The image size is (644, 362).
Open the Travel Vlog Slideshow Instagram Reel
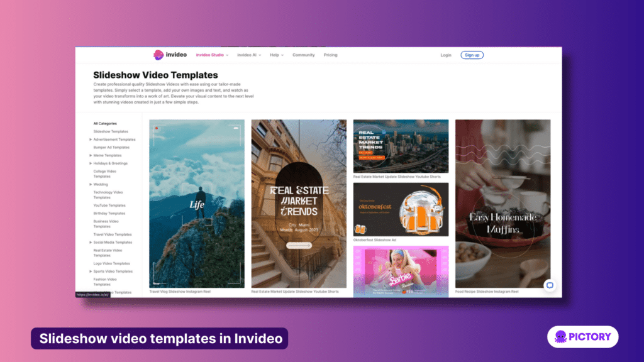196,201
